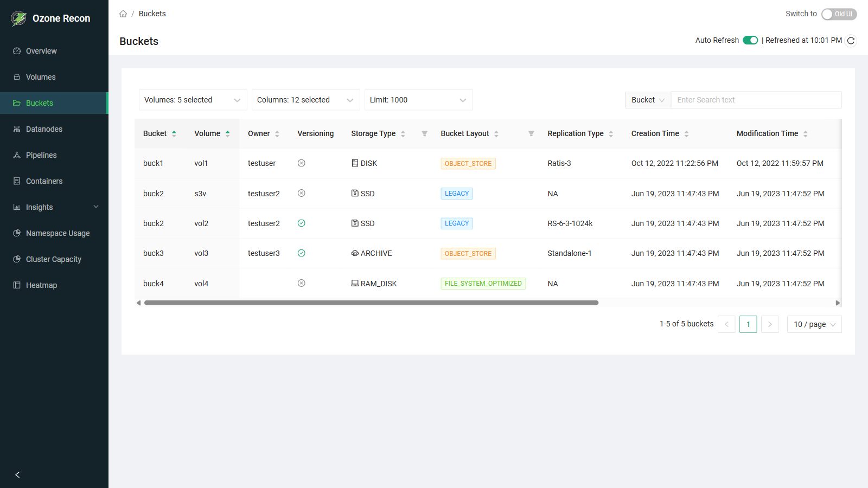Open the Limit 1000 dropdown
The height and width of the screenshot is (488, 868).
[x=418, y=100]
